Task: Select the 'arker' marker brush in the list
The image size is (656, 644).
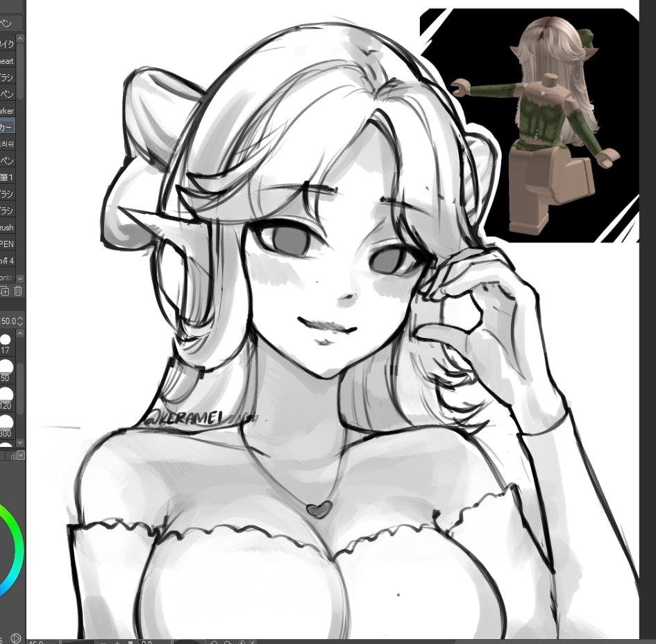Action: click(7, 111)
